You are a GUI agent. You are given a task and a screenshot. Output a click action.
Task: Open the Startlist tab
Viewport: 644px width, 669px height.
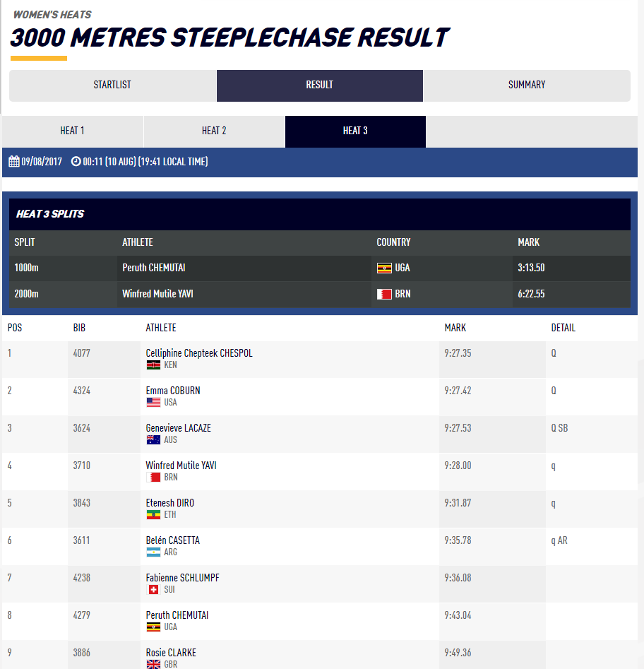click(112, 85)
